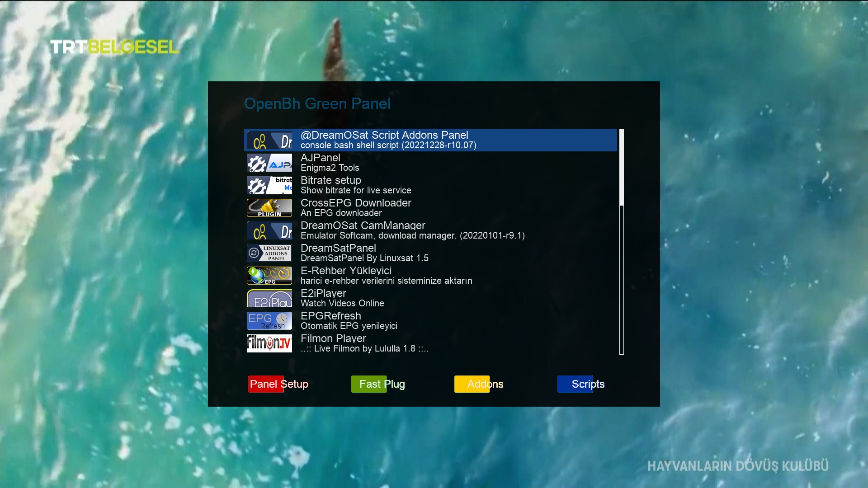Click the plugin list vertical scrollbar
The width and height of the screenshot is (868, 488).
coord(622,242)
